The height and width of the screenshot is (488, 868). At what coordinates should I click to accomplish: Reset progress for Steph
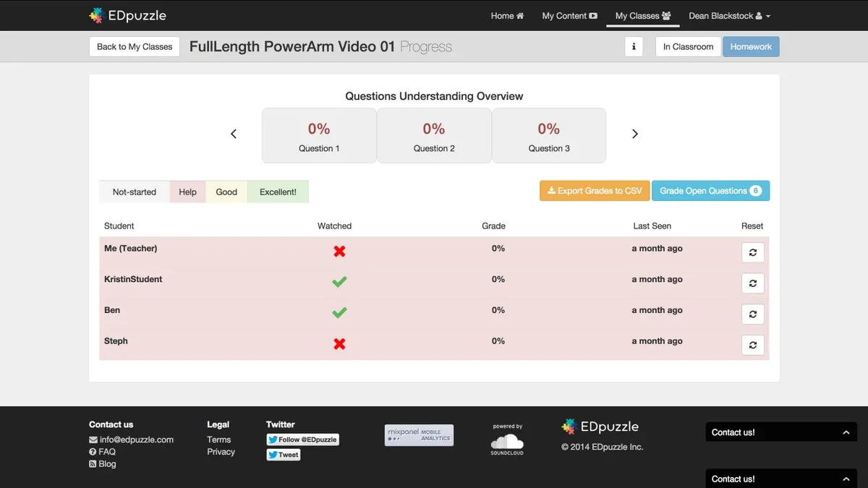coord(753,346)
